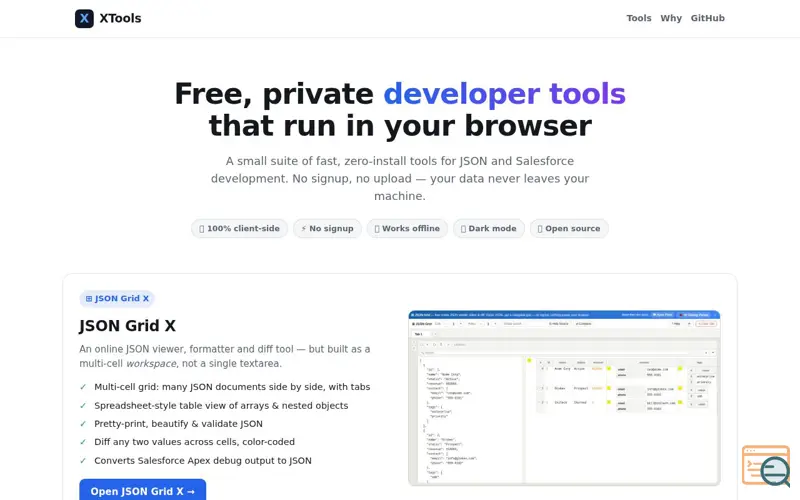Image resolution: width=800 pixels, height=500 pixels.
Task: Click text 'Multi-cell grid: many JSON documents side by side, with tabs'
Action: 232,387
